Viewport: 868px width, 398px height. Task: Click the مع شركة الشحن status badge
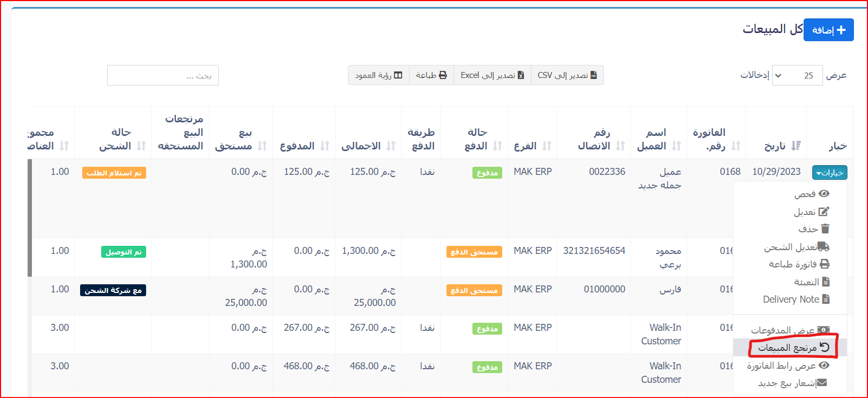[113, 291]
